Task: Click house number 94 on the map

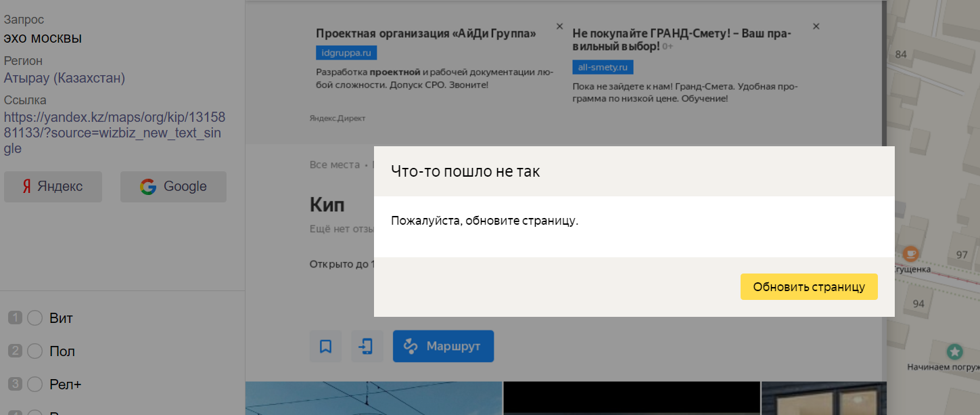Action: 918,304
